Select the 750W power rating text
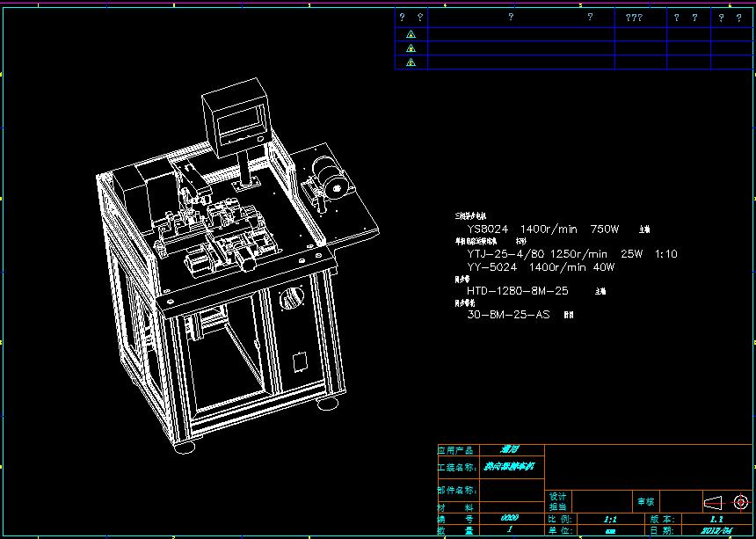The height and width of the screenshot is (539, 756). click(x=605, y=229)
